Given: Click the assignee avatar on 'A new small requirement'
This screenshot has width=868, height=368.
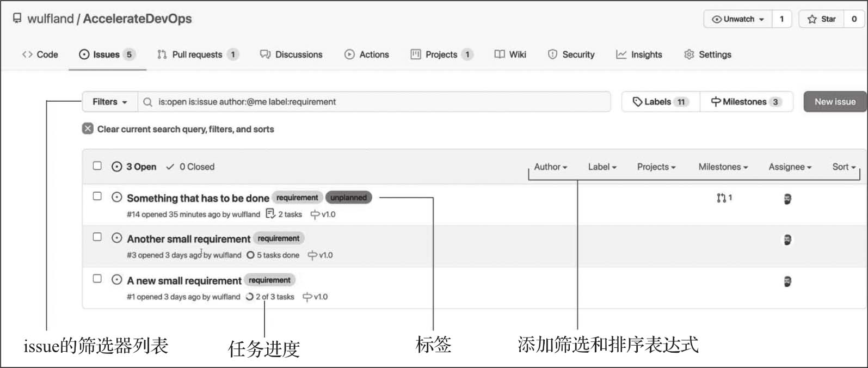Looking at the screenshot, I should (787, 281).
